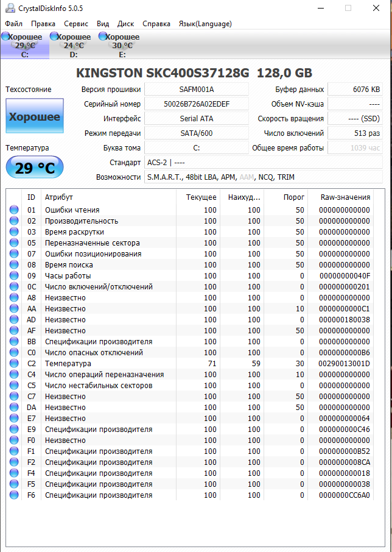Click the firmware version field SAFM001A

(x=197, y=89)
